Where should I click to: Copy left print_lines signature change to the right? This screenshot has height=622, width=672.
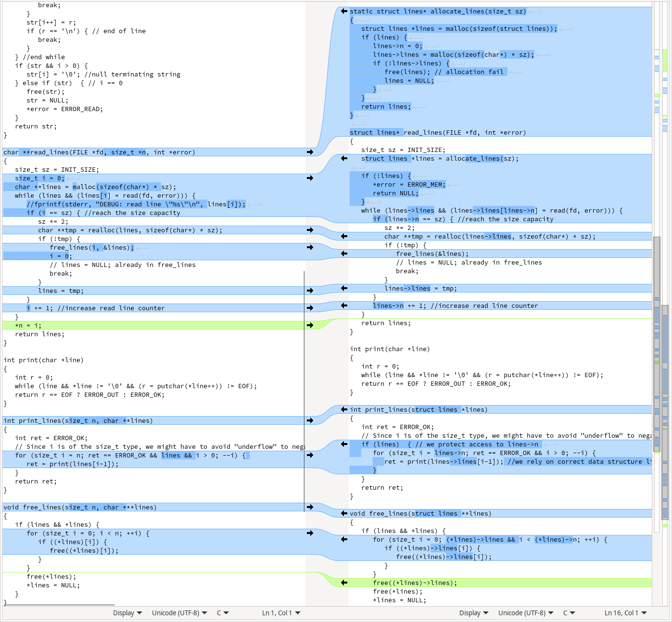tap(310, 421)
